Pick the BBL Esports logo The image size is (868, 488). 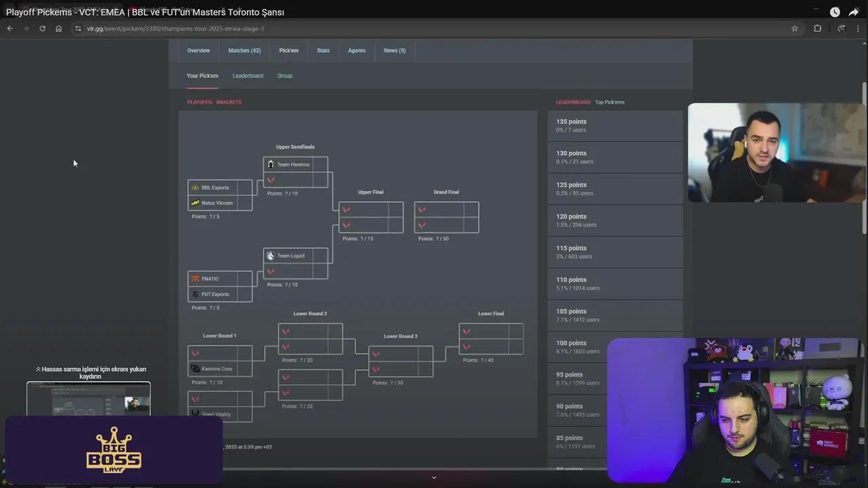point(195,188)
